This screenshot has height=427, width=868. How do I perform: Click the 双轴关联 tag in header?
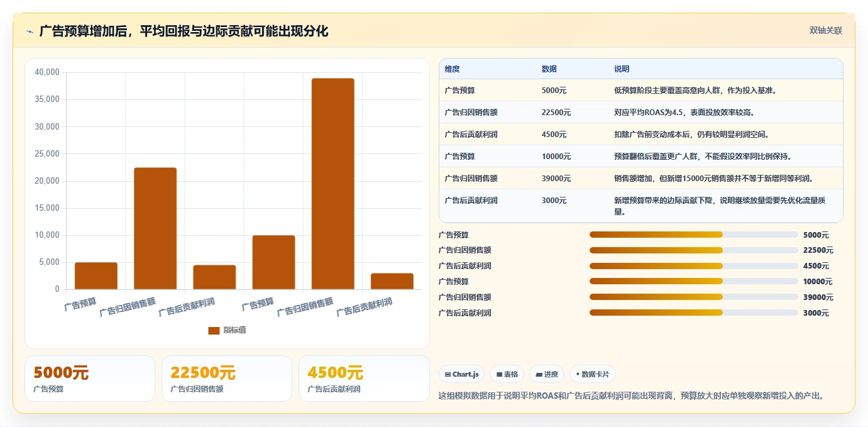pos(825,30)
